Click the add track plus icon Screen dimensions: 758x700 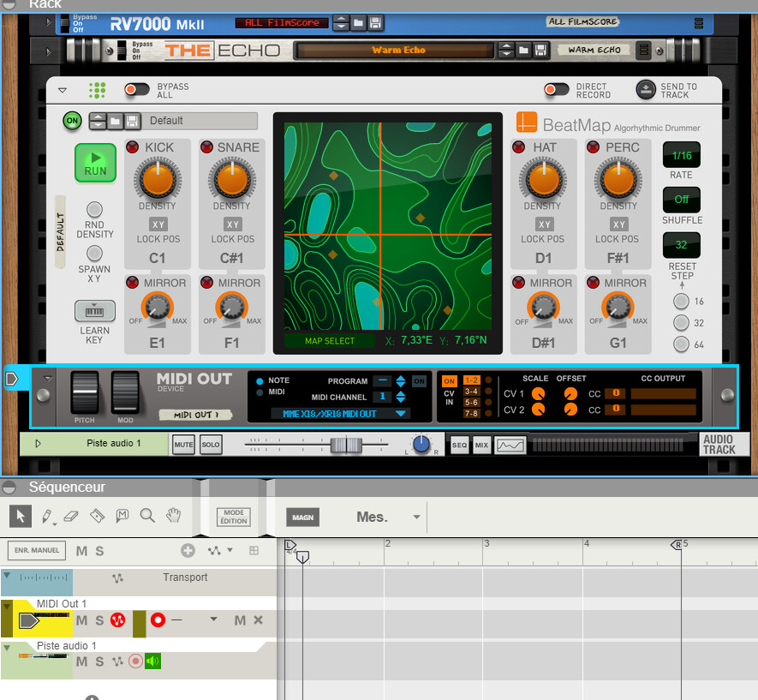pyautogui.click(x=188, y=550)
